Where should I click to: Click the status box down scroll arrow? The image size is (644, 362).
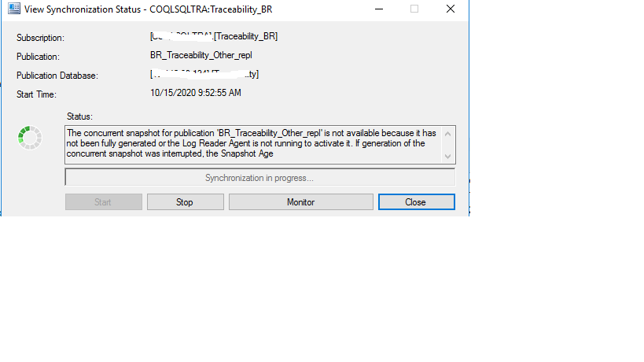click(447, 156)
